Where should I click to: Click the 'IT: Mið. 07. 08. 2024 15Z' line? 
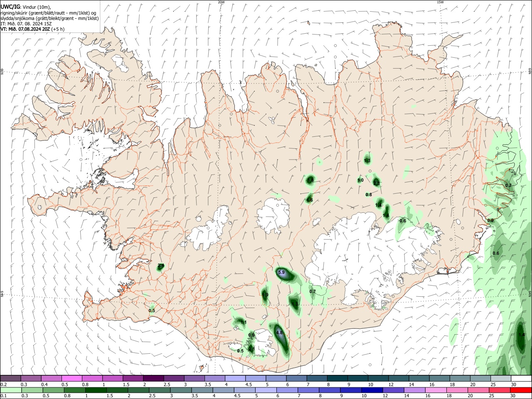(x=26, y=24)
